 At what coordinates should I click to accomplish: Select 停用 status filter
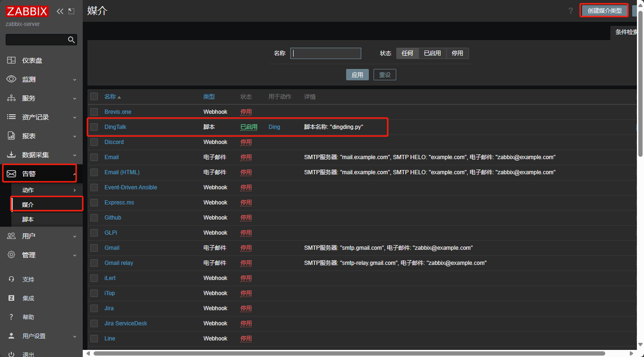coord(457,53)
